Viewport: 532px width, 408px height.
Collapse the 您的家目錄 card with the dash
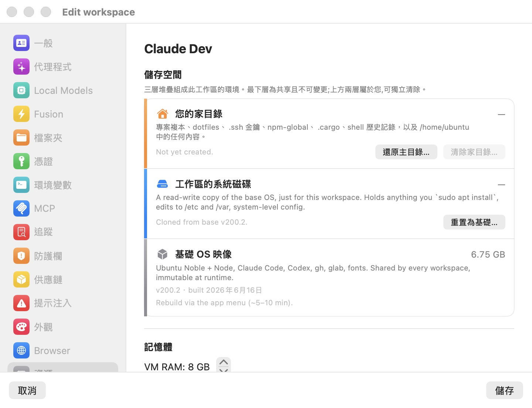tap(501, 115)
